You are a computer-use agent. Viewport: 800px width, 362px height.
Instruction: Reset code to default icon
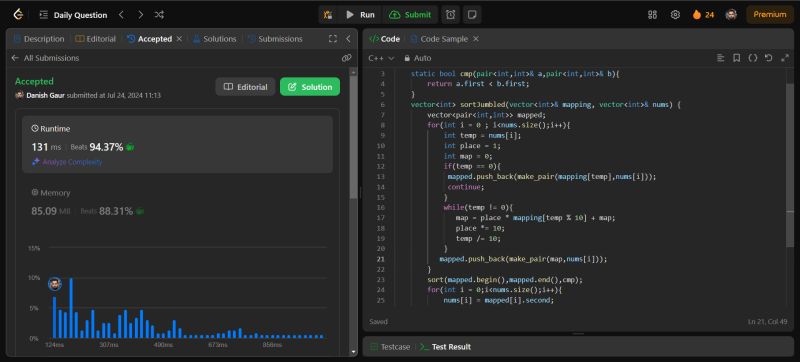click(x=768, y=58)
